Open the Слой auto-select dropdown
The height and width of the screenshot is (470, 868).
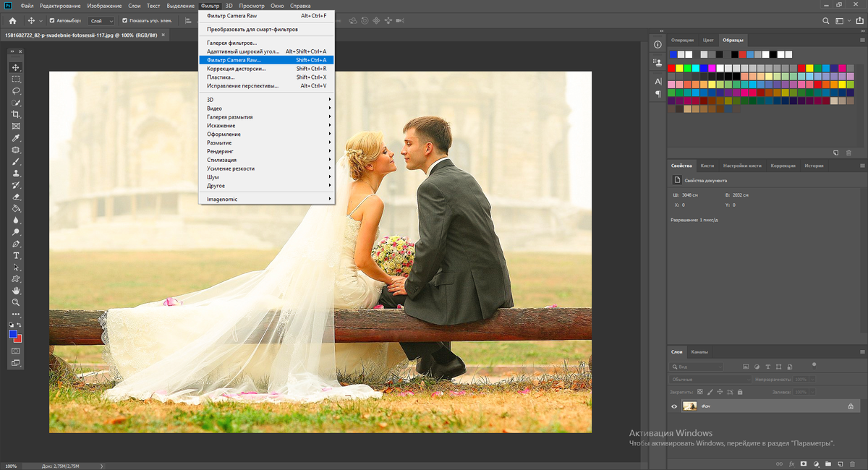tap(102, 21)
